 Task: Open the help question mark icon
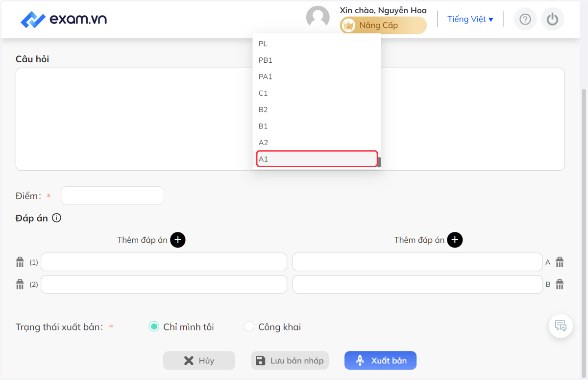(x=525, y=20)
